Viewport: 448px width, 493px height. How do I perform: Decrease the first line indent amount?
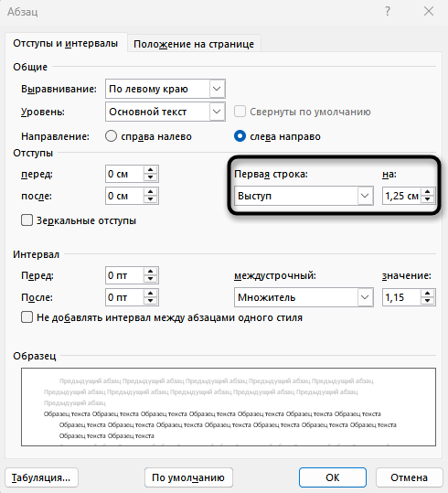(428, 199)
